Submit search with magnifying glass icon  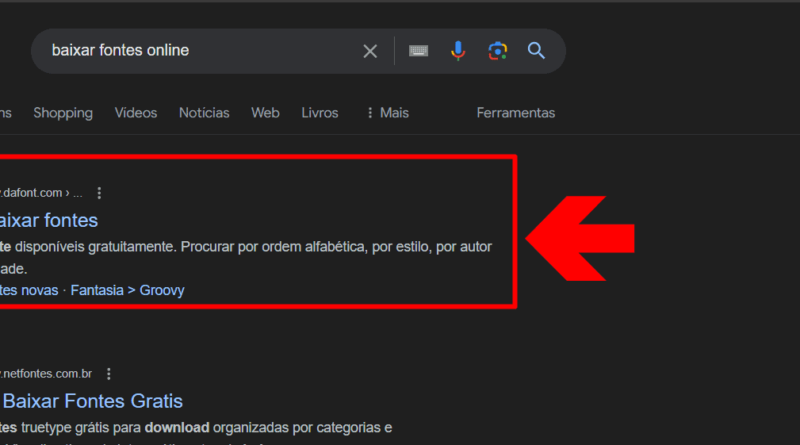(536, 51)
